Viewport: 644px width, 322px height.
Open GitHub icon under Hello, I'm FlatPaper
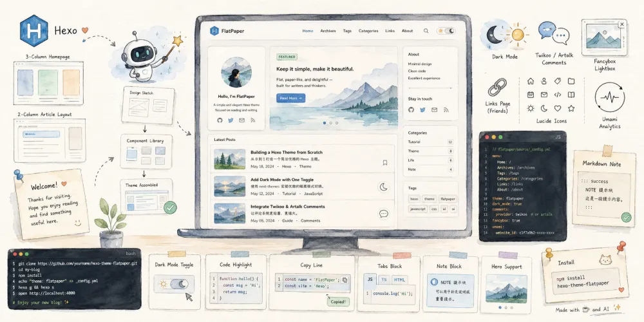pyautogui.click(x=220, y=120)
